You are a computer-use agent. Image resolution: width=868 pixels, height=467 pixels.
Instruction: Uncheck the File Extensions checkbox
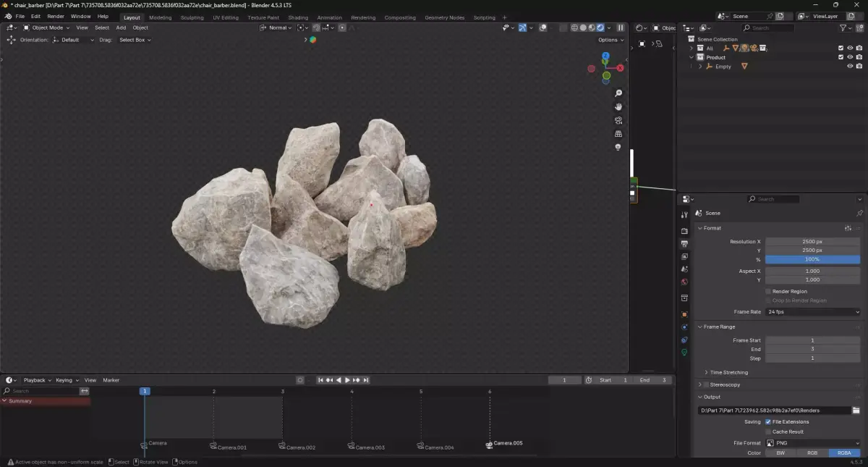[768, 421]
